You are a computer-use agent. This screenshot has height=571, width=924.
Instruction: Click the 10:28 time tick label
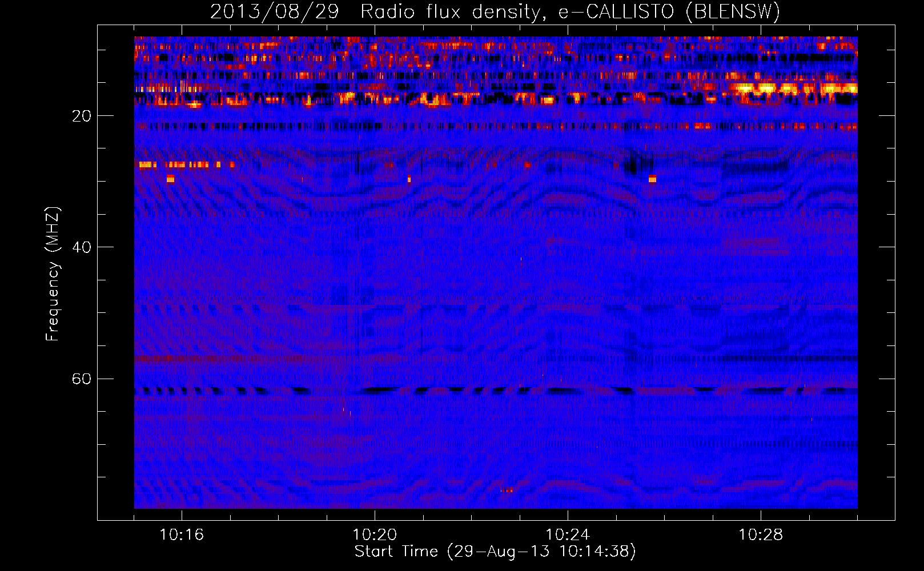point(761,535)
